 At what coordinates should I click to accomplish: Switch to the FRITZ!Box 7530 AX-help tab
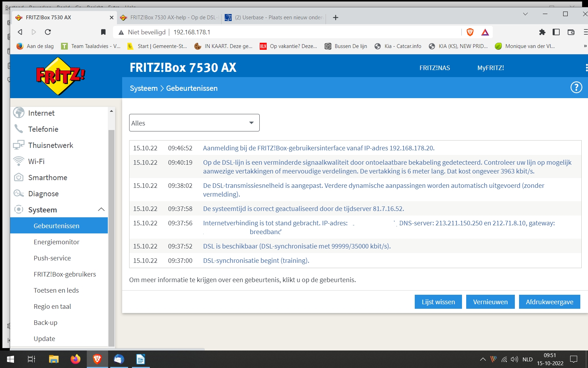point(170,18)
